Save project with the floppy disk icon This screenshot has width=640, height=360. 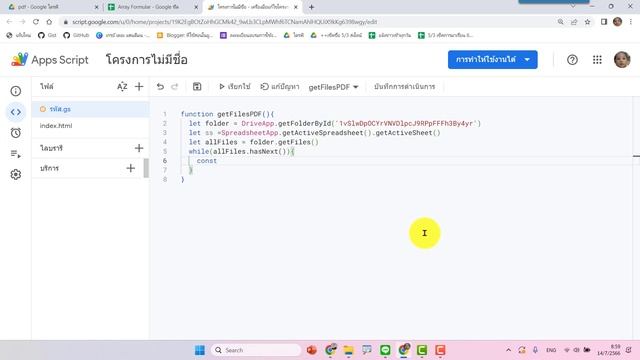(x=197, y=87)
